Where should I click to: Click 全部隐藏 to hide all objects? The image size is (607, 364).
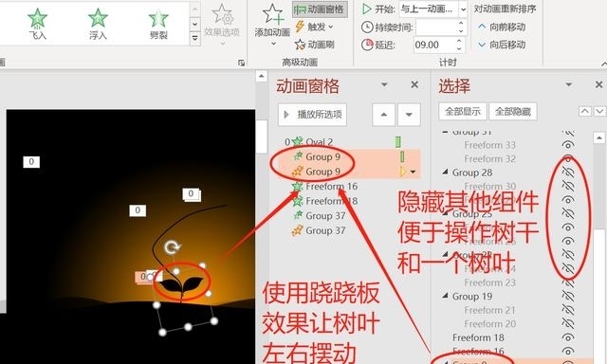[x=512, y=112]
